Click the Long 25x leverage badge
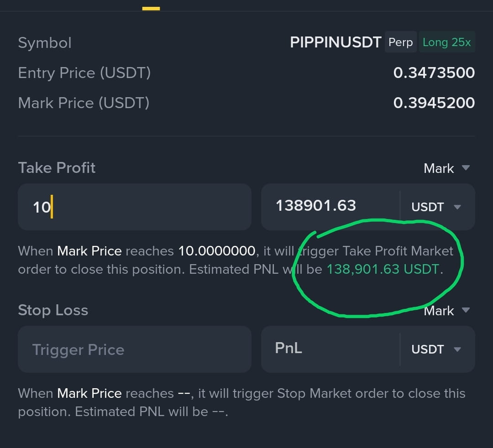Screen dimensions: 493x448 447,42
